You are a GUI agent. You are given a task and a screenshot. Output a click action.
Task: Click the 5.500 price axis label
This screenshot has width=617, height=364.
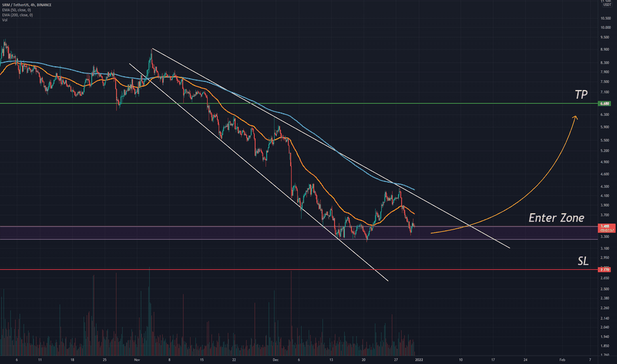(x=606, y=140)
